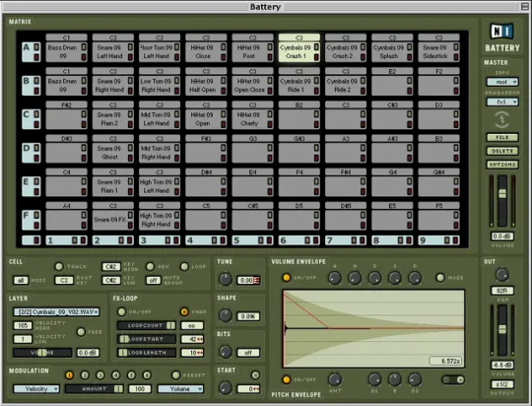Click the small round button in Start section
Viewport: 532px width, 406px height.
[x=255, y=374]
